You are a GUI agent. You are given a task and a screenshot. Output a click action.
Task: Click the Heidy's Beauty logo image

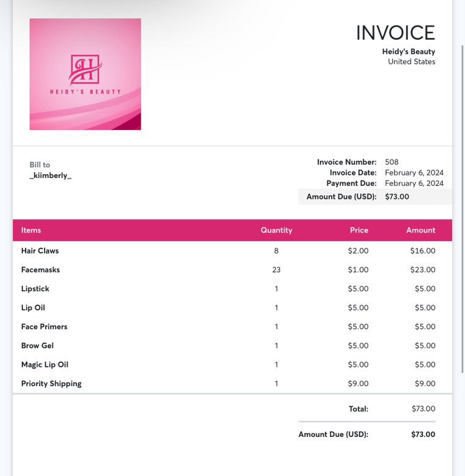pyautogui.click(x=85, y=74)
